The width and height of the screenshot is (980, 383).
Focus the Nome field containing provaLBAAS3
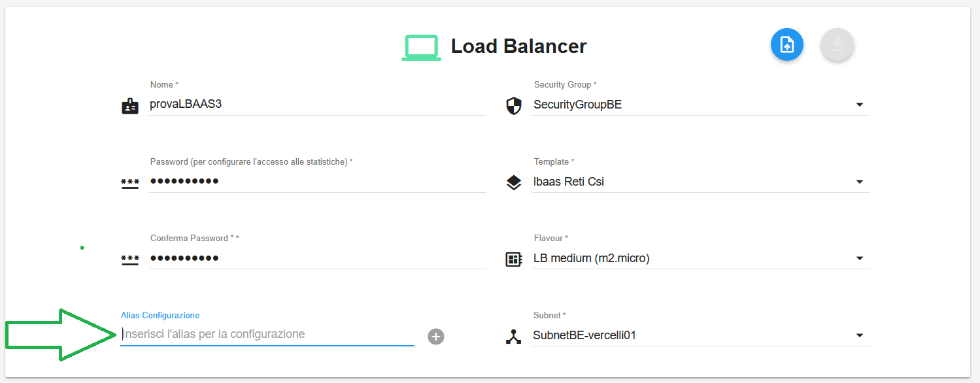318,104
